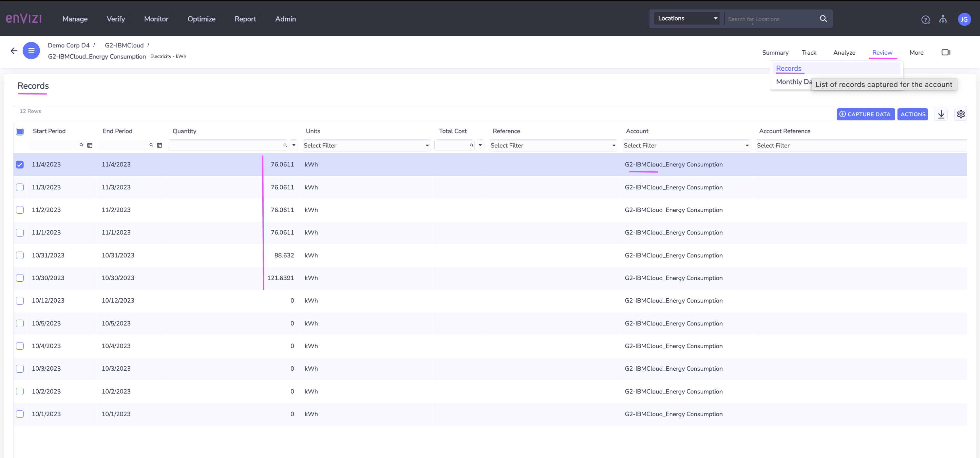980x458 pixels.
Task: Click the back arrow icon
Action: tap(14, 51)
